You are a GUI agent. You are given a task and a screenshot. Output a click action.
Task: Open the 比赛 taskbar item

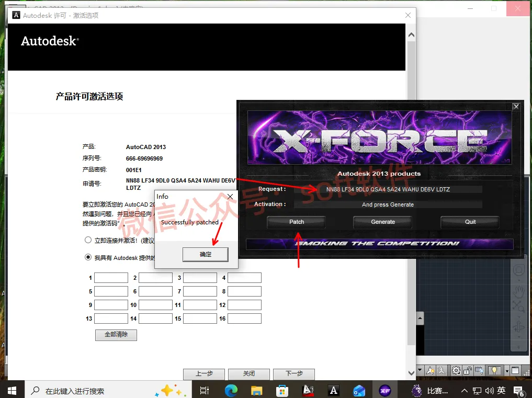(x=430, y=391)
